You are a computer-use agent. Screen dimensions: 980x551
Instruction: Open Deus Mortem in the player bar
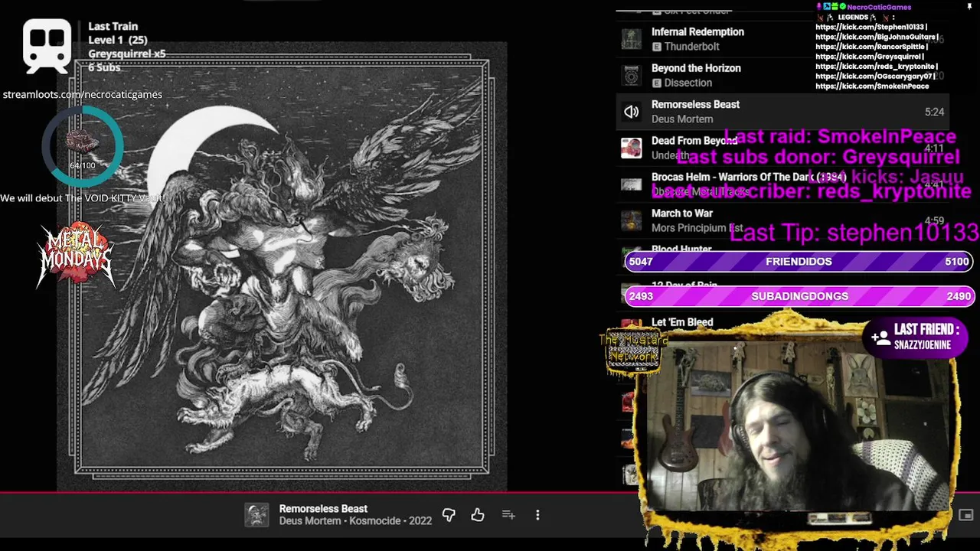pyautogui.click(x=309, y=520)
